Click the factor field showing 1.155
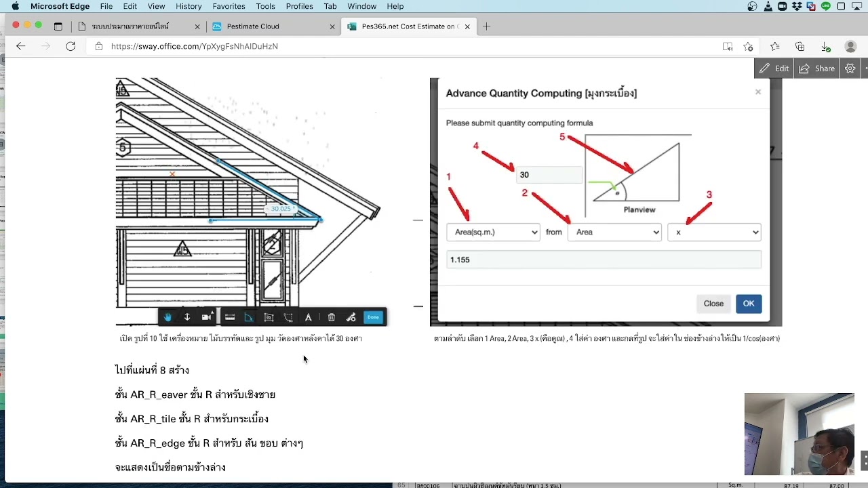Screen dimensions: 868x488 pos(604,260)
